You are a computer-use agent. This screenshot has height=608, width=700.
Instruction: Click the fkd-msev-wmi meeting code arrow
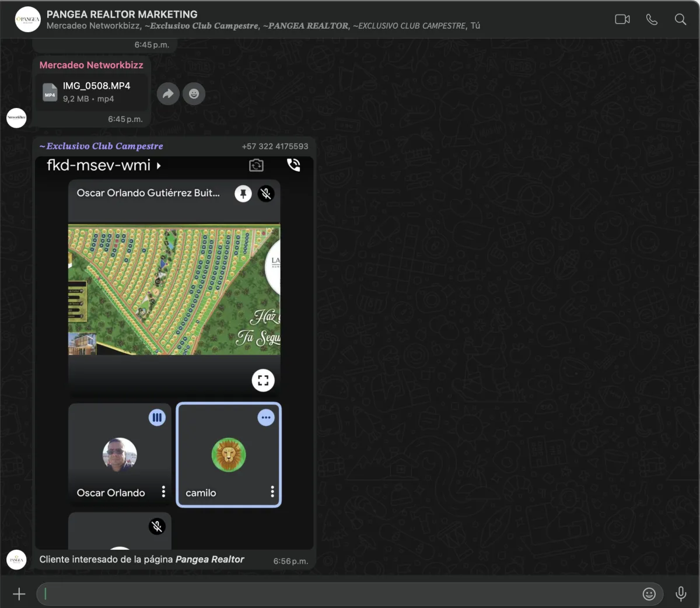pyautogui.click(x=159, y=166)
